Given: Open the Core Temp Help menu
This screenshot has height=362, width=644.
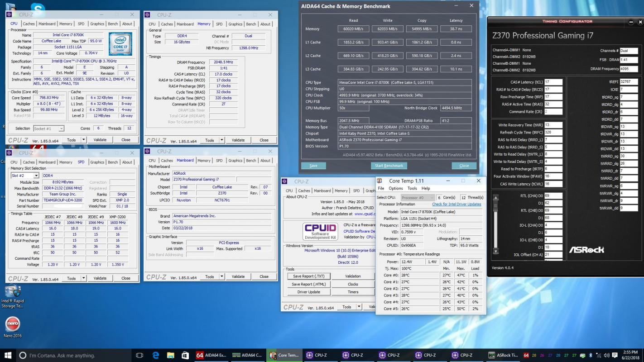Looking at the screenshot, I should coord(426,188).
